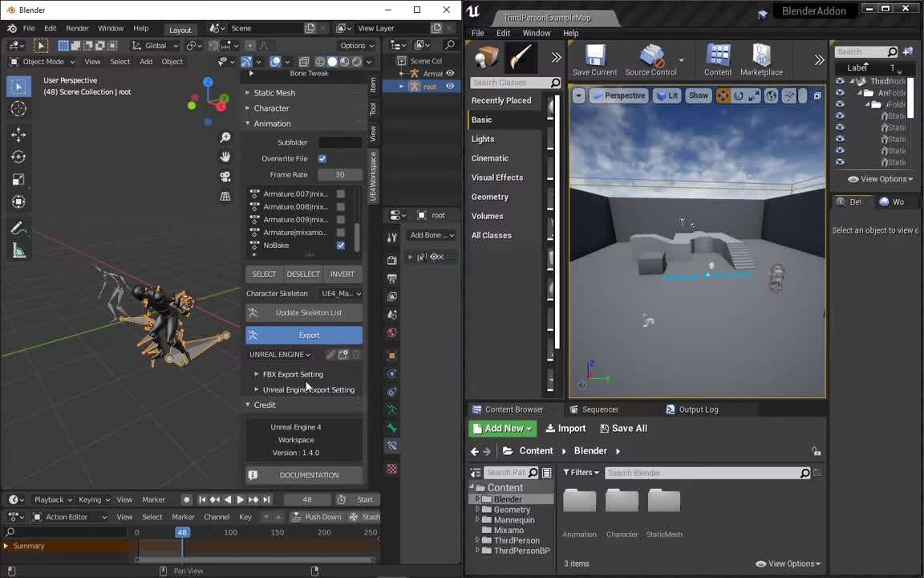Click the Source Control icon in Unreal
Screen dimensions: 924x578
[651, 56]
